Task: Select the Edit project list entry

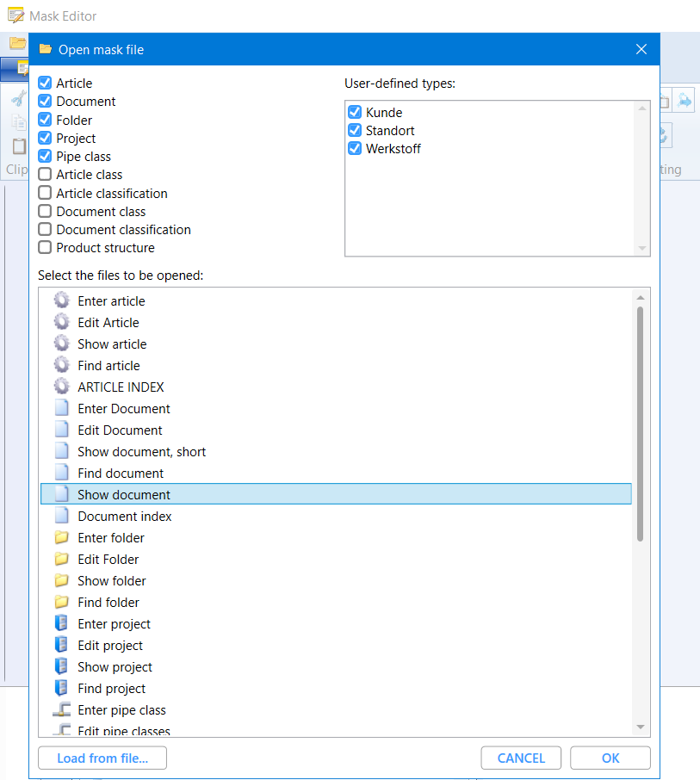Action: [x=110, y=645]
